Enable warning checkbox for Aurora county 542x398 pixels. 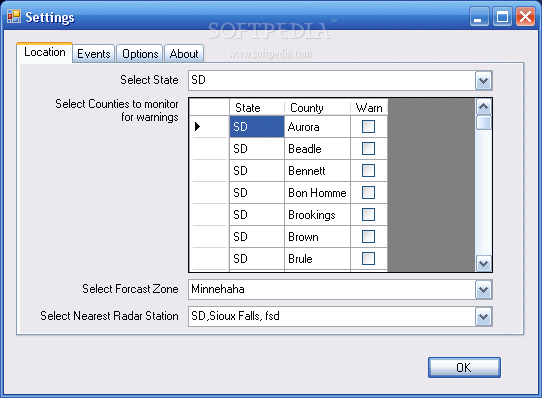(368, 127)
